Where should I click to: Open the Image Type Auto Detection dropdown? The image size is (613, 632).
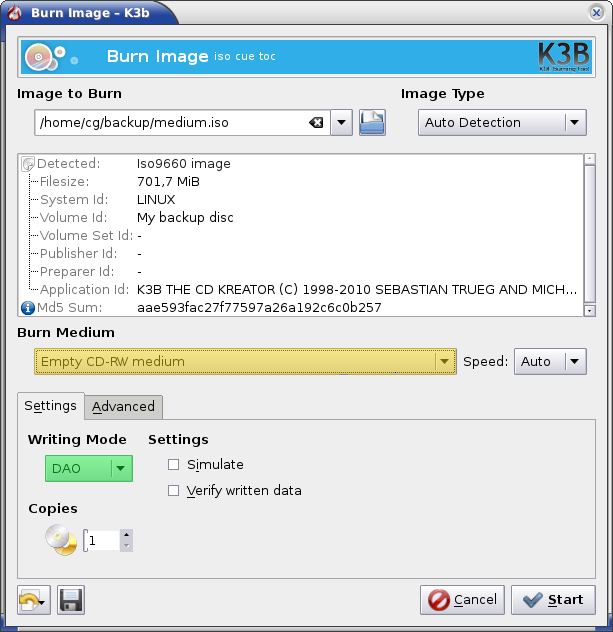tap(501, 123)
